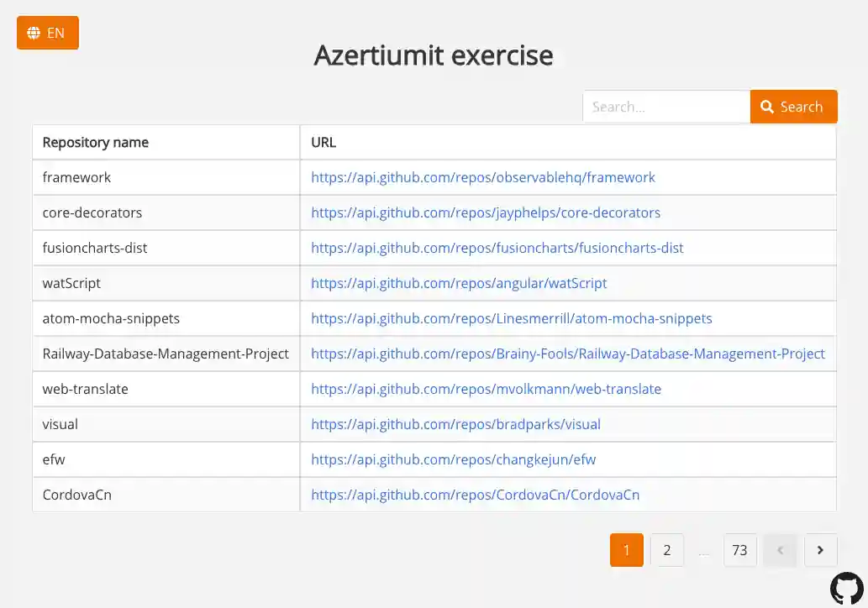Open page 2 of the results
The height and width of the screenshot is (608, 868).
click(x=667, y=550)
